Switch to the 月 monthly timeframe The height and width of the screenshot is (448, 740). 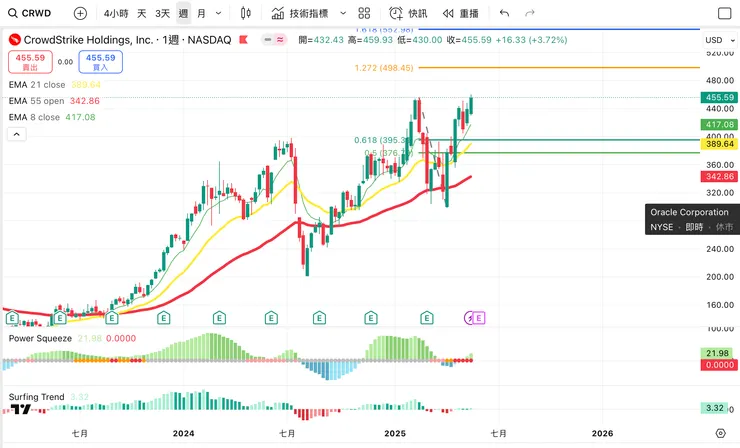click(202, 13)
